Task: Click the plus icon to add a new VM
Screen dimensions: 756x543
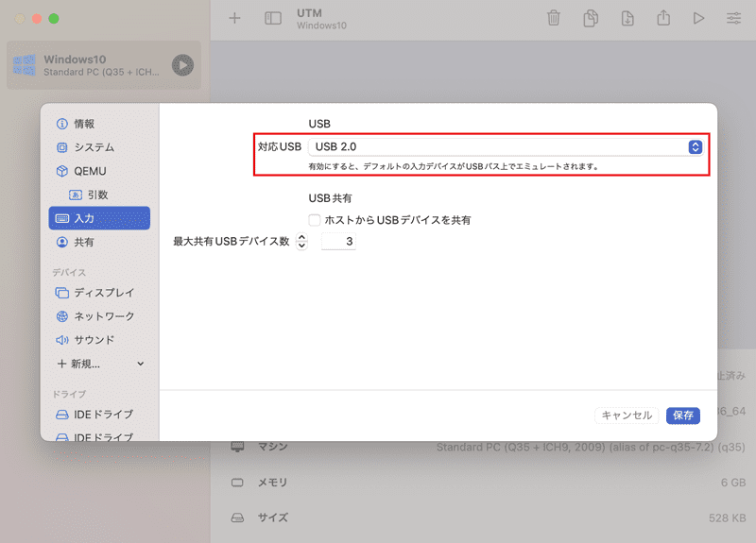Action: coord(234,18)
